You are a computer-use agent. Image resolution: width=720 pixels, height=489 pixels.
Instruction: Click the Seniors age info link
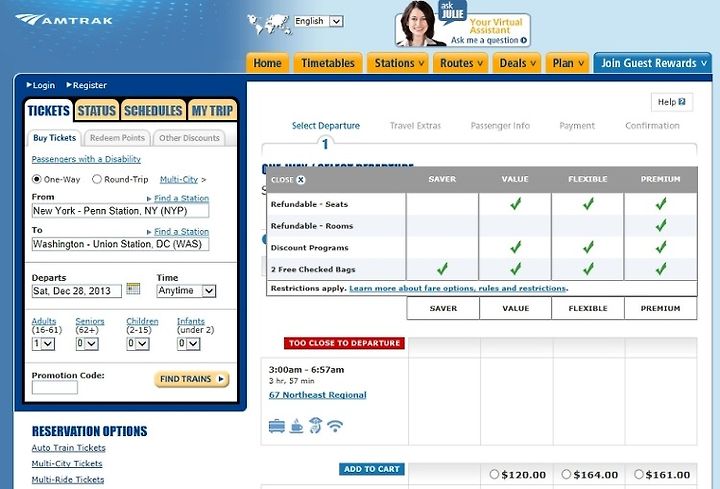(x=90, y=321)
